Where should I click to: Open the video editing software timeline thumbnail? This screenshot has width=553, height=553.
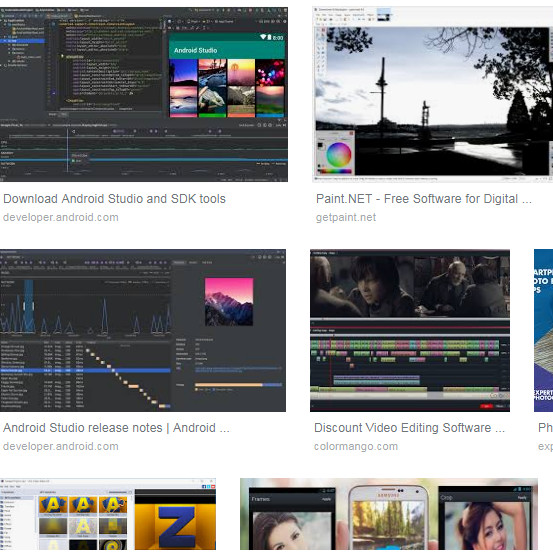(x=410, y=330)
